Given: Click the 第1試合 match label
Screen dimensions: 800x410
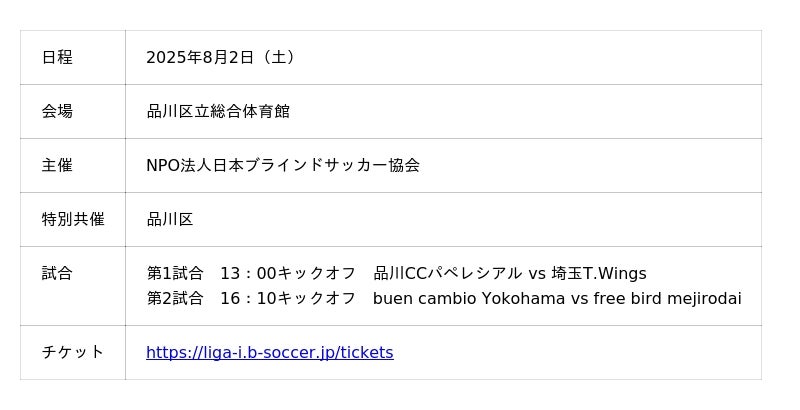Looking at the screenshot, I should pyautogui.click(x=175, y=273).
